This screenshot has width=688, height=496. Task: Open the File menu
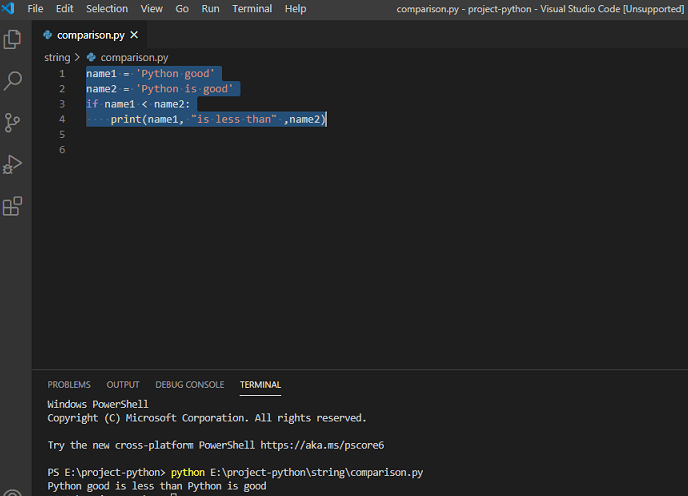(35, 9)
